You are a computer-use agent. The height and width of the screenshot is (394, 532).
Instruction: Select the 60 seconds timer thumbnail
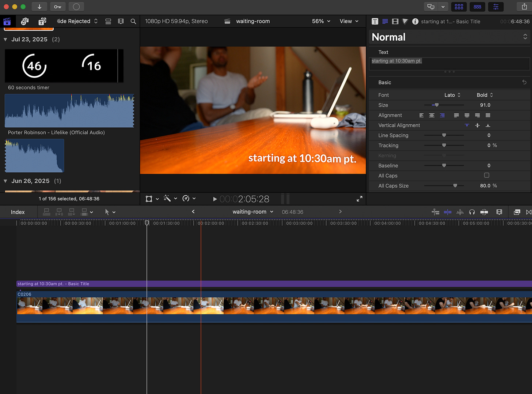coord(64,66)
